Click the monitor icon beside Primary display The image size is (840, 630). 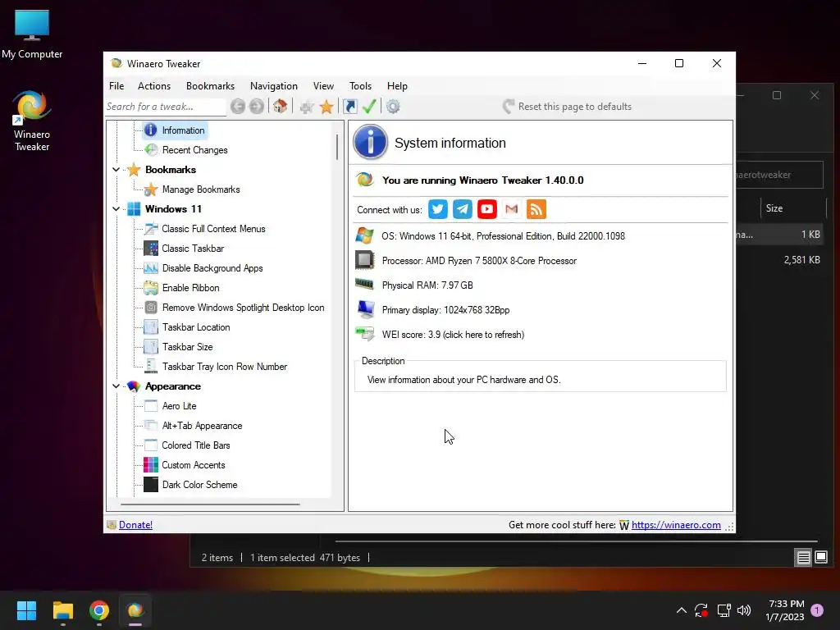[365, 309]
